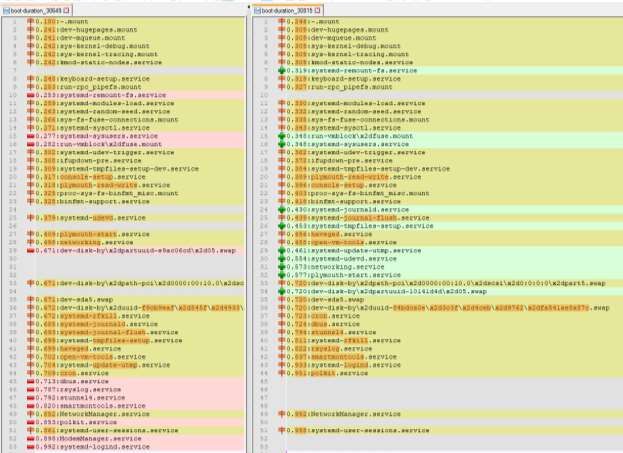The height and width of the screenshot is (453, 623).
Task: Click removed marker beside left systemd-logind.service line
Action: [31, 447]
